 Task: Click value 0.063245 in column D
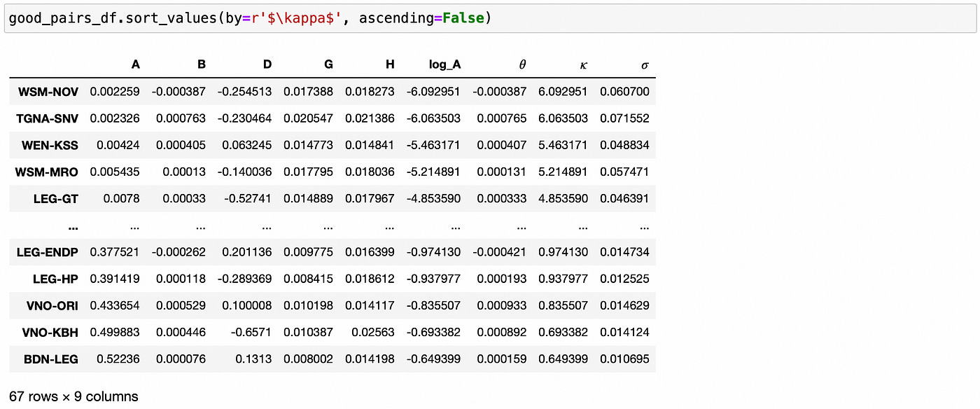[247, 145]
